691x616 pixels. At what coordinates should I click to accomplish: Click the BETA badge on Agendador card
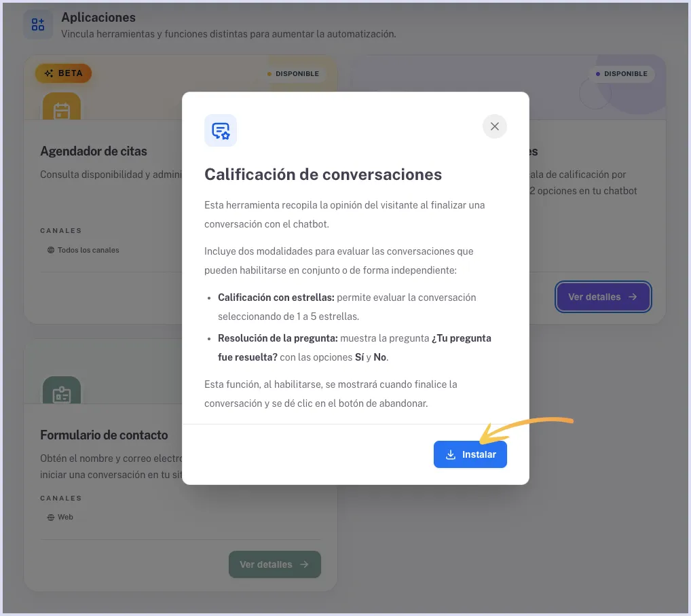(63, 73)
